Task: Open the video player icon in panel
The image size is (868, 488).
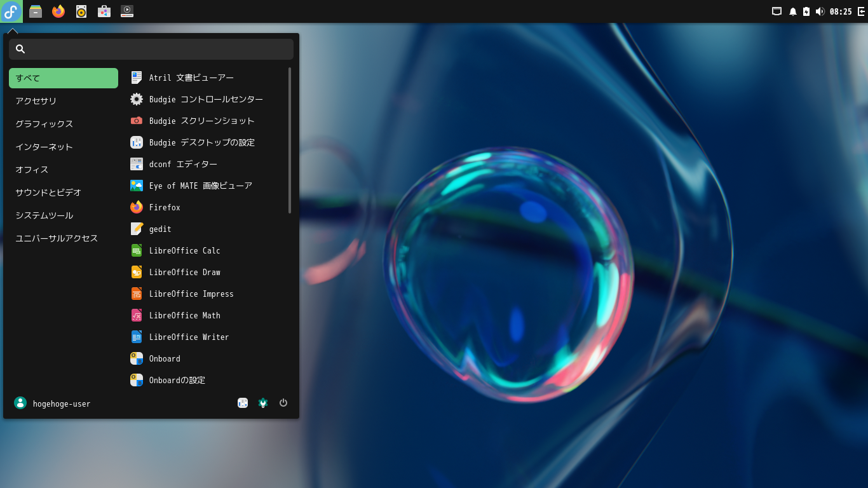Action: pos(127,11)
